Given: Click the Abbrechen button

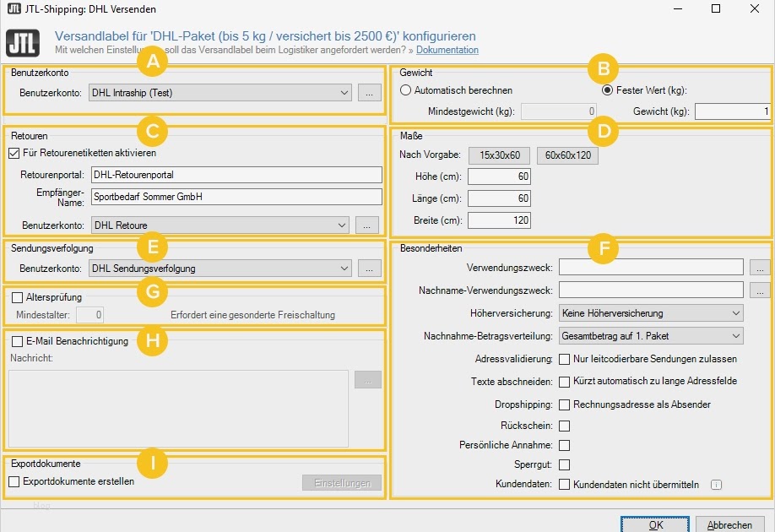Looking at the screenshot, I should (729, 524).
